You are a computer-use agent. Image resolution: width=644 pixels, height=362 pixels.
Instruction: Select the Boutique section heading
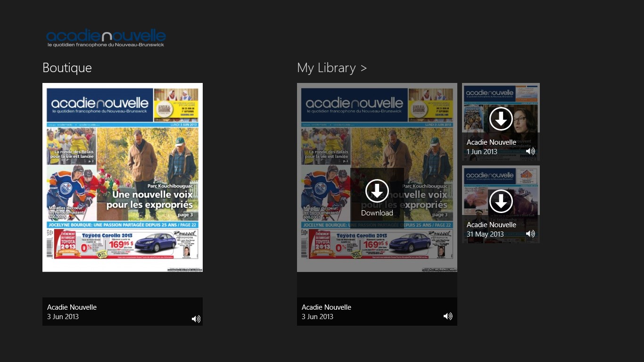67,68
